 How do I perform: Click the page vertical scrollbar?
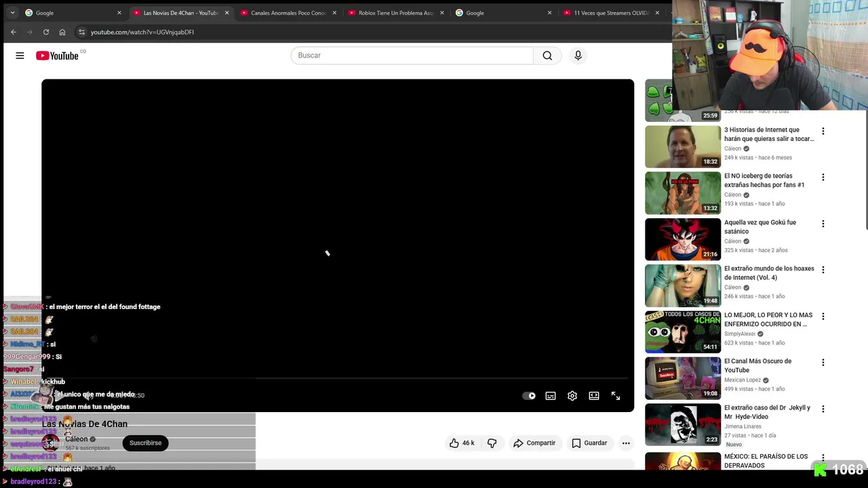(x=865, y=169)
